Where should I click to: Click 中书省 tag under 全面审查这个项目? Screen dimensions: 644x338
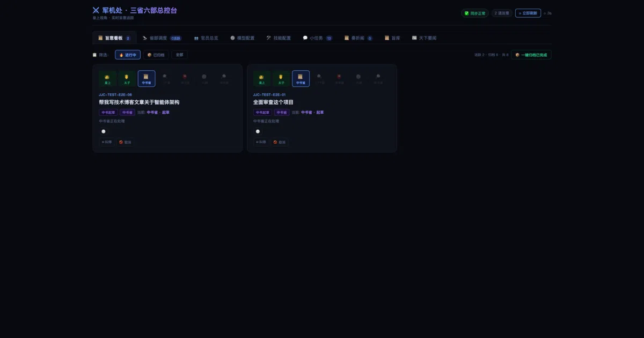pyautogui.click(x=282, y=113)
